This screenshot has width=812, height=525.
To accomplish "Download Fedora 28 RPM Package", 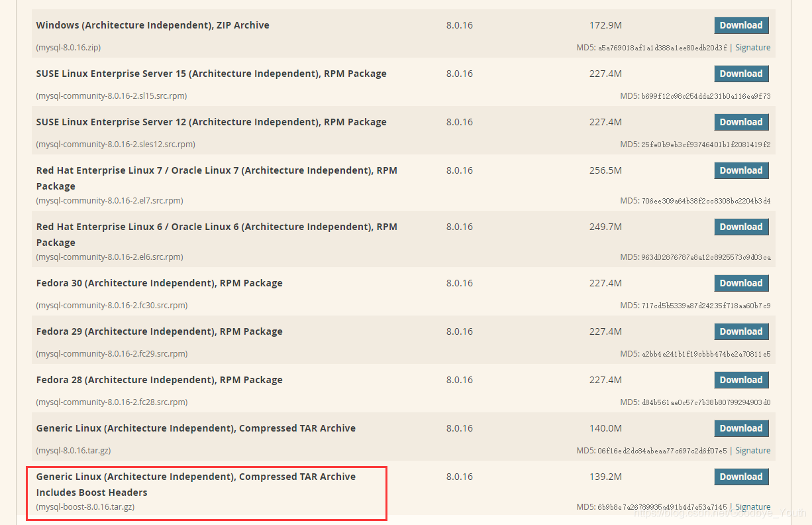I will pos(741,380).
